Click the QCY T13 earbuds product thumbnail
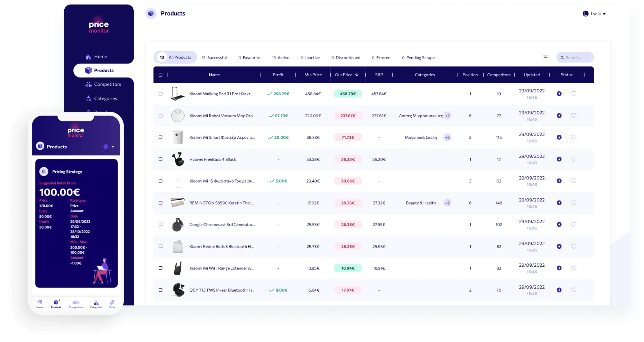The image size is (644, 342). click(x=178, y=290)
